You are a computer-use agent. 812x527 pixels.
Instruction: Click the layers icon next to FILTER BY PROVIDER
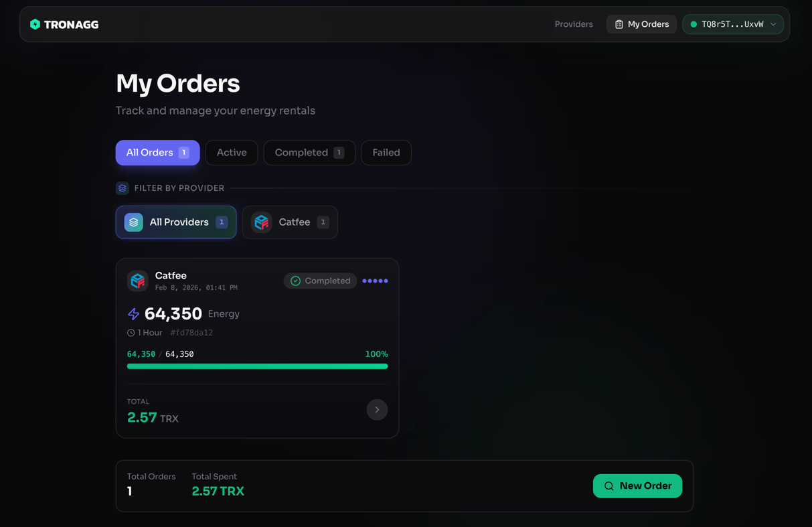tap(122, 188)
